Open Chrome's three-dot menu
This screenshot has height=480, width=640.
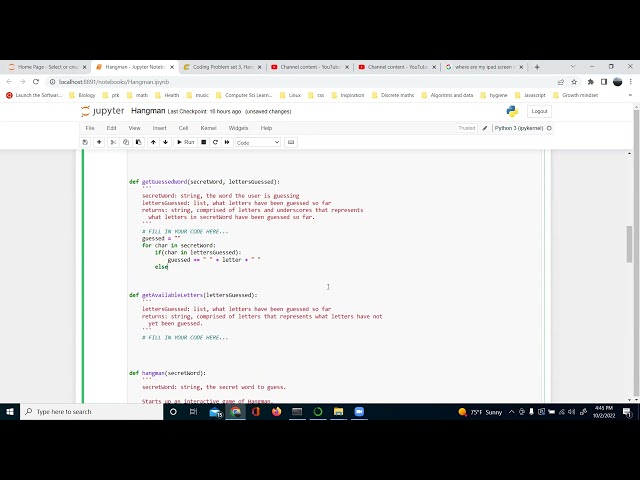point(631,82)
